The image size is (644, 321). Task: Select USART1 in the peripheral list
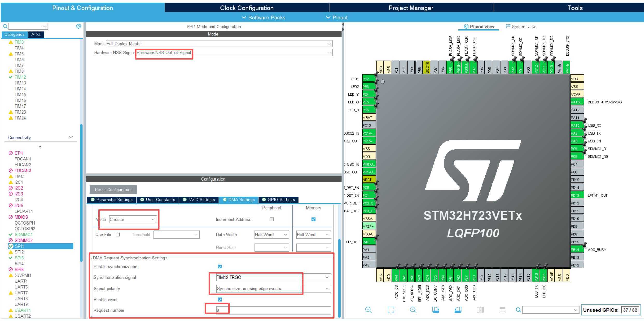point(23,310)
